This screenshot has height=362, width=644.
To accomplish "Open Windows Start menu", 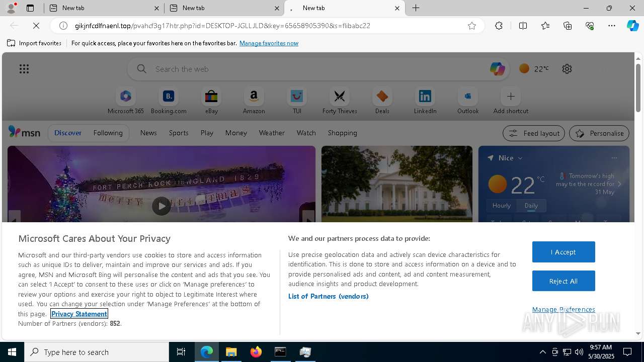I will tap(12, 352).
